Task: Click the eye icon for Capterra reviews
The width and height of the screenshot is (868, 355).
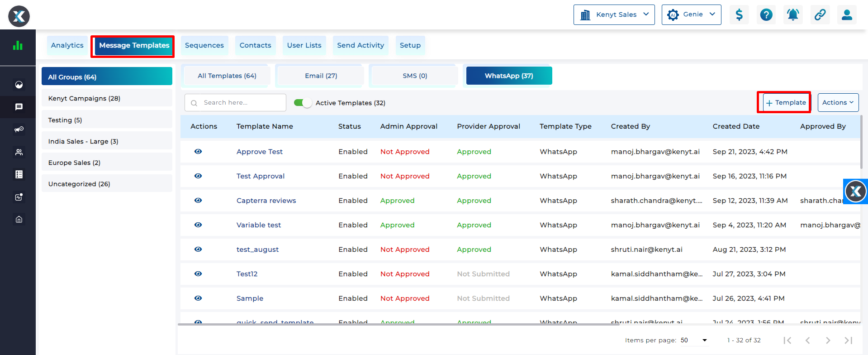Action: click(x=198, y=201)
